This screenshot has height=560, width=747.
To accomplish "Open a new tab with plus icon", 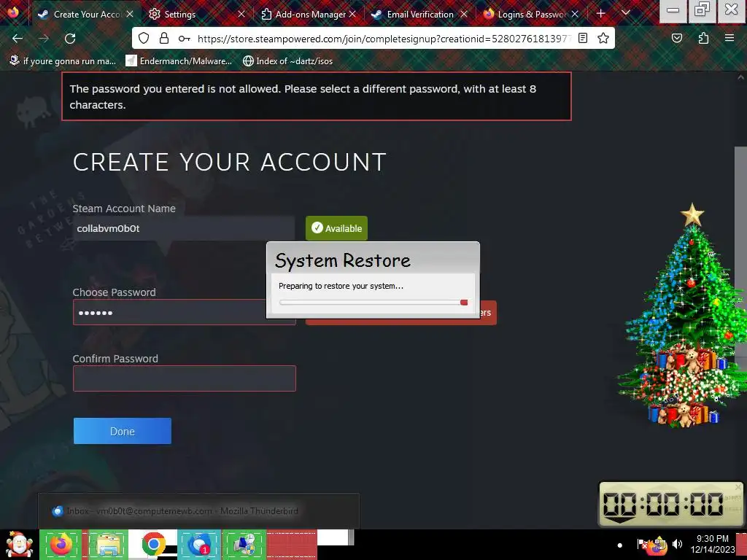I will 601,13.
